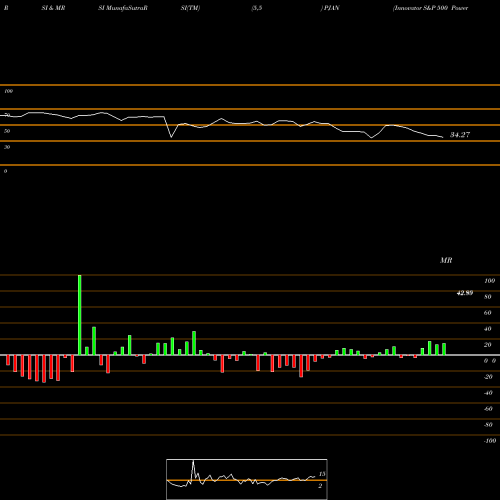Click the 'SI & MR' header text
500x500 pixels.
[53, 8]
